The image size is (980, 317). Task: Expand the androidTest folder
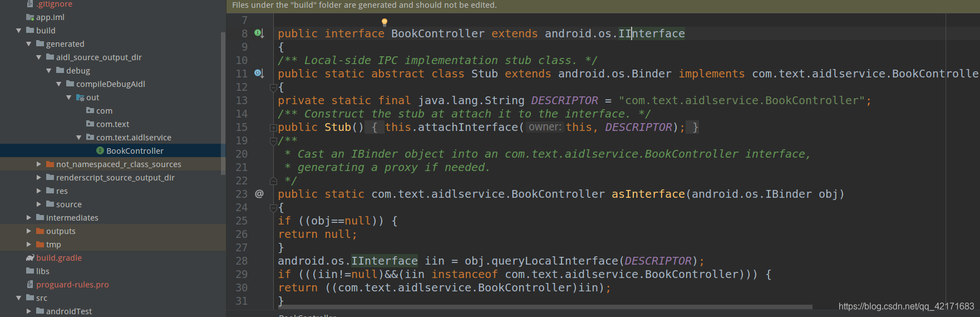[x=29, y=311]
